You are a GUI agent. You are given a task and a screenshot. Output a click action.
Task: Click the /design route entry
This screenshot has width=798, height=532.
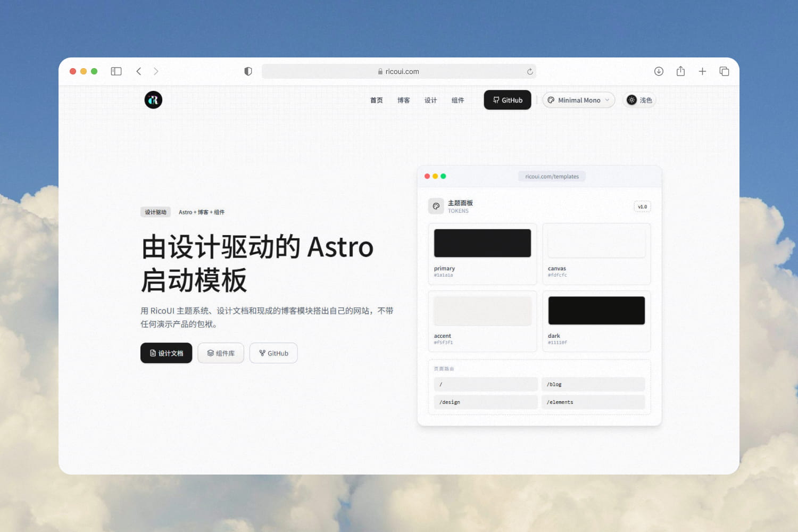click(x=486, y=402)
